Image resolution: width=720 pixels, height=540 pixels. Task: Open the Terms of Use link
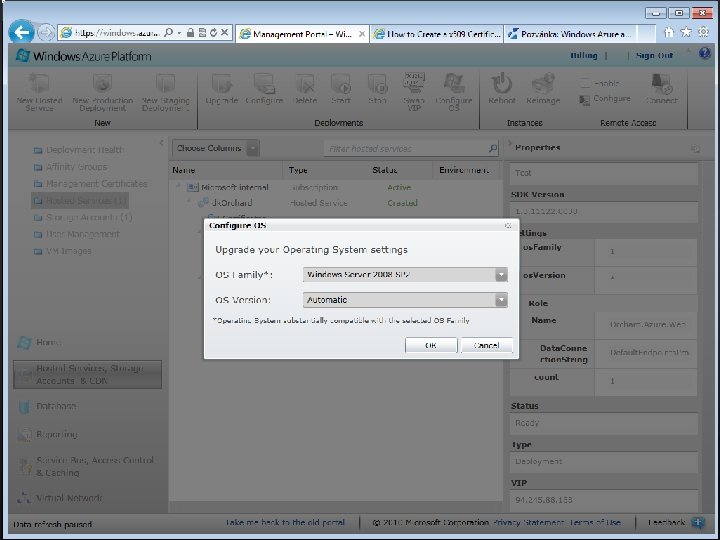pos(596,523)
